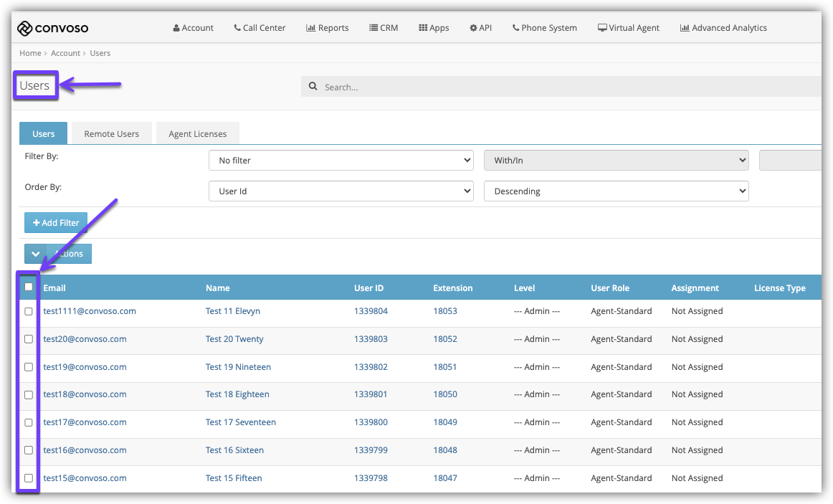Open the Test 20 Twenty user link
833x504 pixels.
(234, 339)
